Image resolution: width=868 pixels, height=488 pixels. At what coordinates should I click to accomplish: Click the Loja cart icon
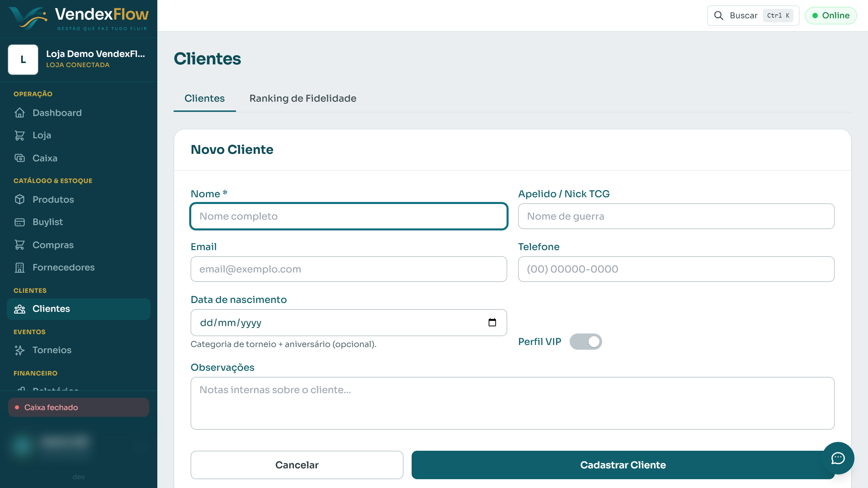point(20,135)
